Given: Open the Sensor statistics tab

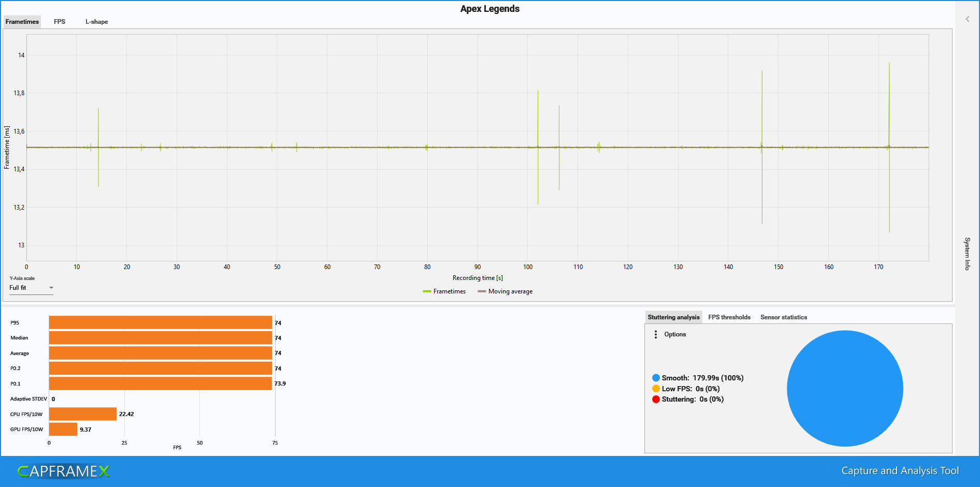Looking at the screenshot, I should pos(784,317).
